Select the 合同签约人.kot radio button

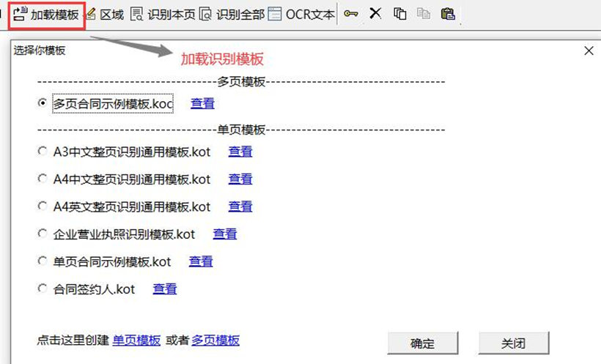[43, 289]
